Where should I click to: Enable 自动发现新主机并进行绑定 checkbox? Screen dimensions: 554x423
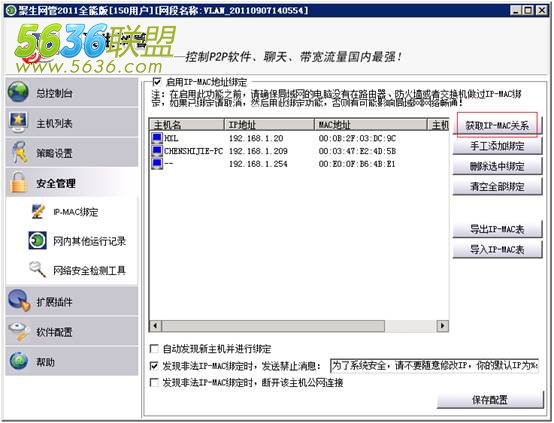coord(154,349)
